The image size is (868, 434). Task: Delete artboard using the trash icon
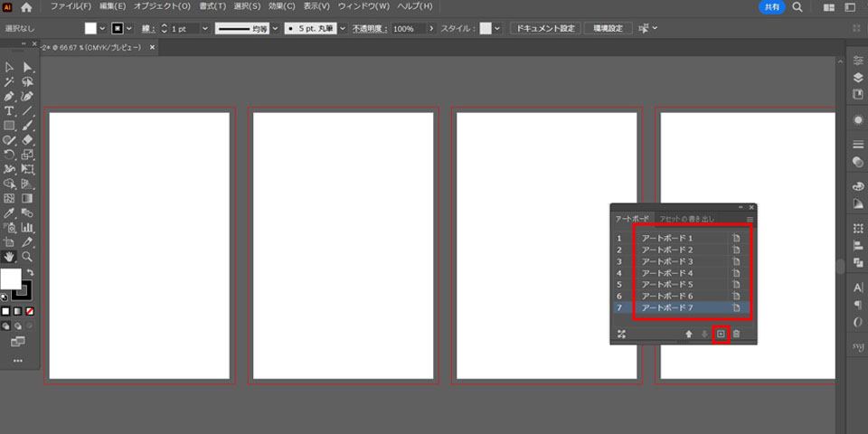click(x=736, y=335)
